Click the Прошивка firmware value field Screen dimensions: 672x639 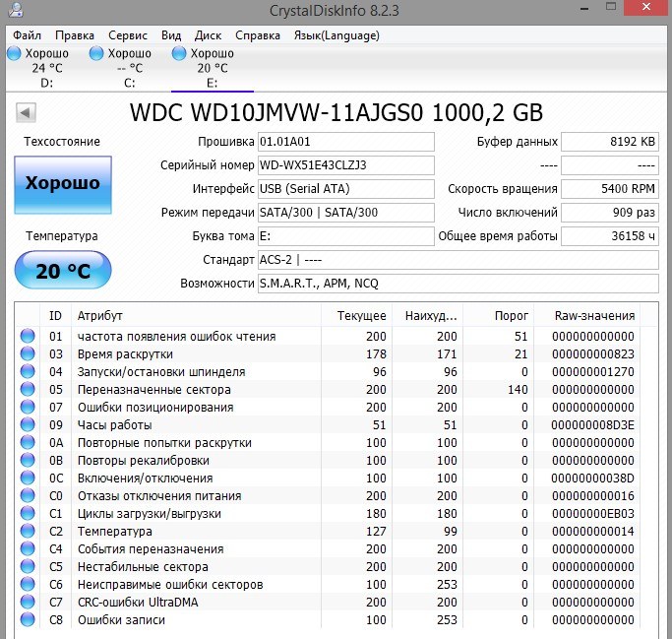[x=344, y=141]
